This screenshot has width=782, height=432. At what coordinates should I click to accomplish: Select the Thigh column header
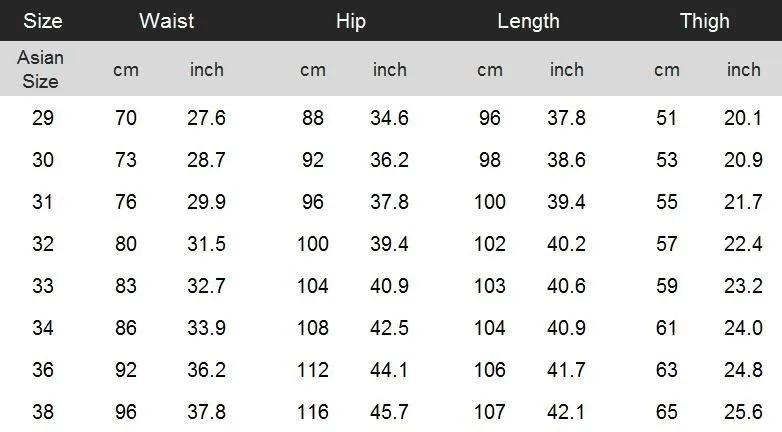coord(704,21)
